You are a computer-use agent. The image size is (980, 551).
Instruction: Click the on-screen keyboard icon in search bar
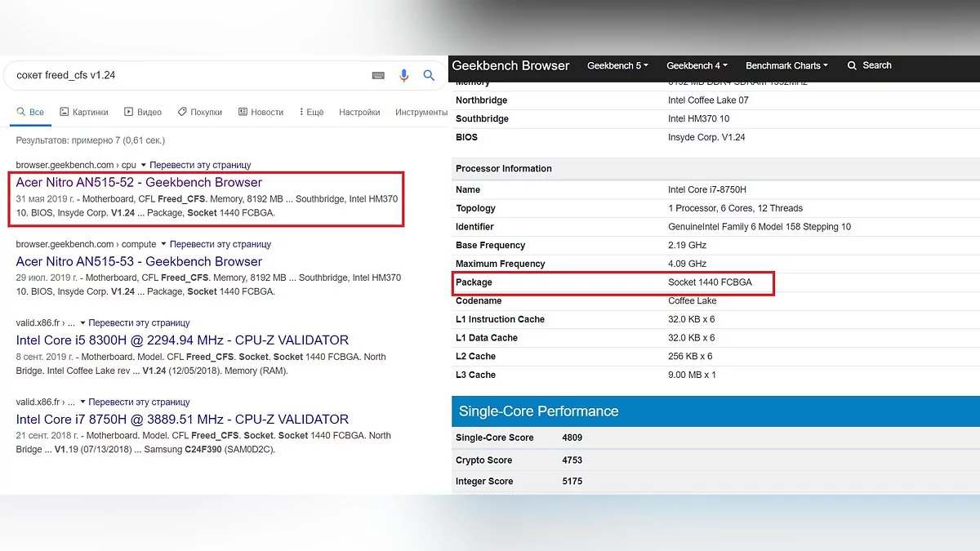tap(378, 75)
